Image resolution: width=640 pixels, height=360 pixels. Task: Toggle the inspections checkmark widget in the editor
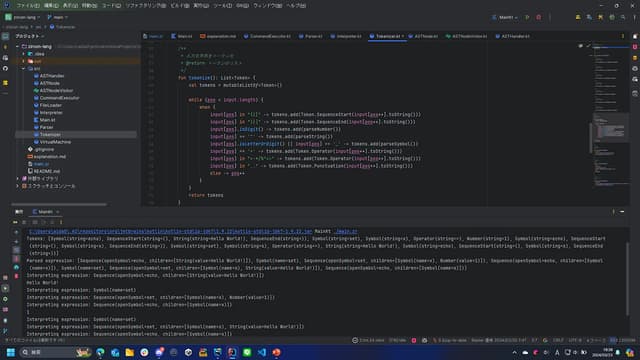coord(588,46)
